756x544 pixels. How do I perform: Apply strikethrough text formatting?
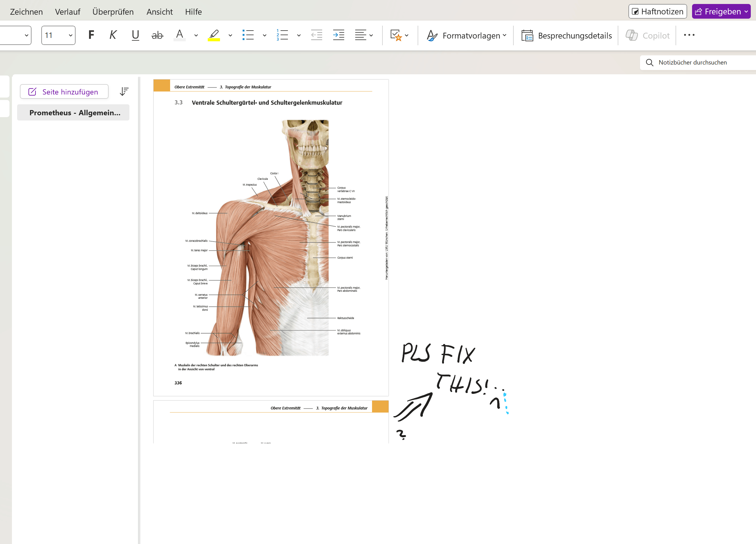tap(157, 35)
